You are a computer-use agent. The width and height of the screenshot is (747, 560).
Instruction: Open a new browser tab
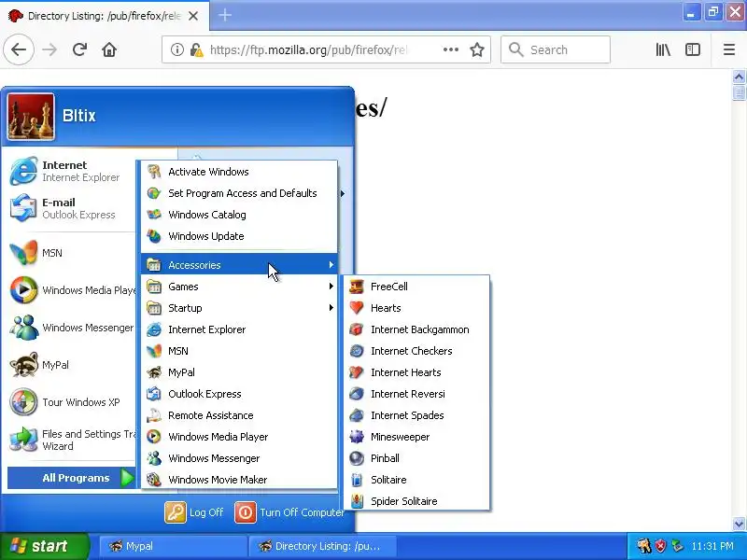(x=225, y=15)
